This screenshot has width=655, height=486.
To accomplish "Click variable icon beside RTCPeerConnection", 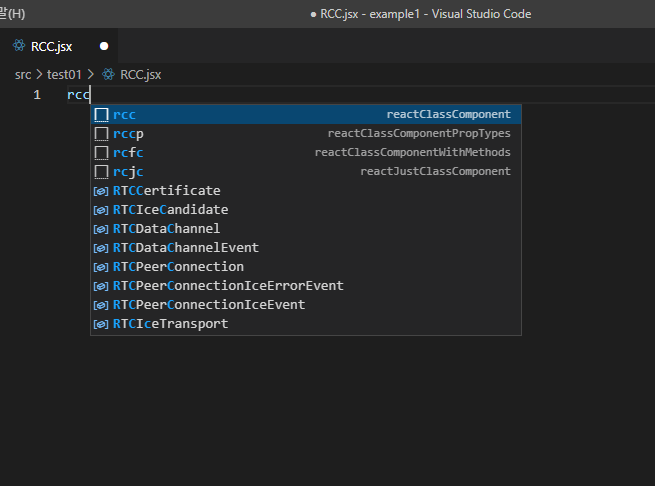I will pos(101,267).
